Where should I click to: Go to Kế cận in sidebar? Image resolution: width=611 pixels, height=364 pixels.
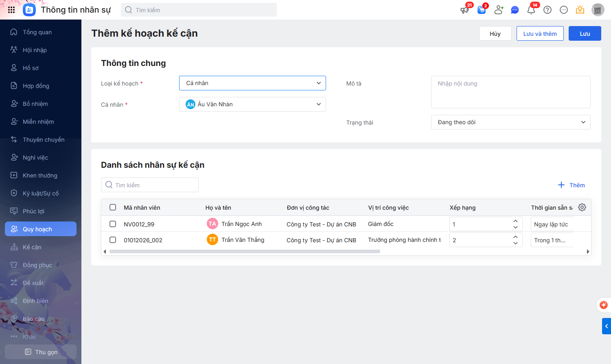click(32, 247)
